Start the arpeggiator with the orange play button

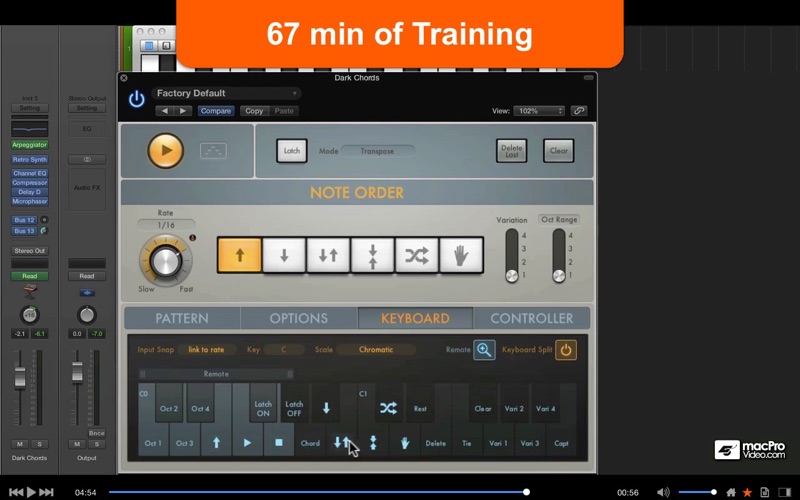(165, 151)
